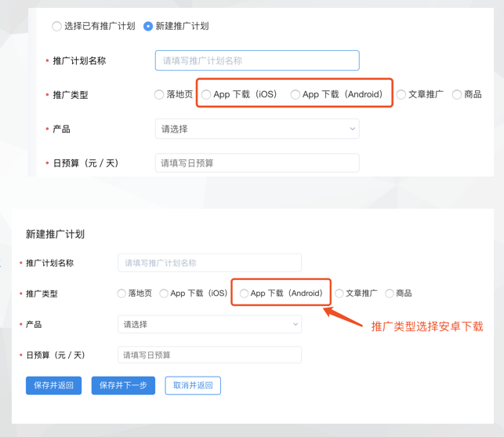The image size is (504, 437).
Task: Click the 取消并返回 button
Action: point(193,385)
